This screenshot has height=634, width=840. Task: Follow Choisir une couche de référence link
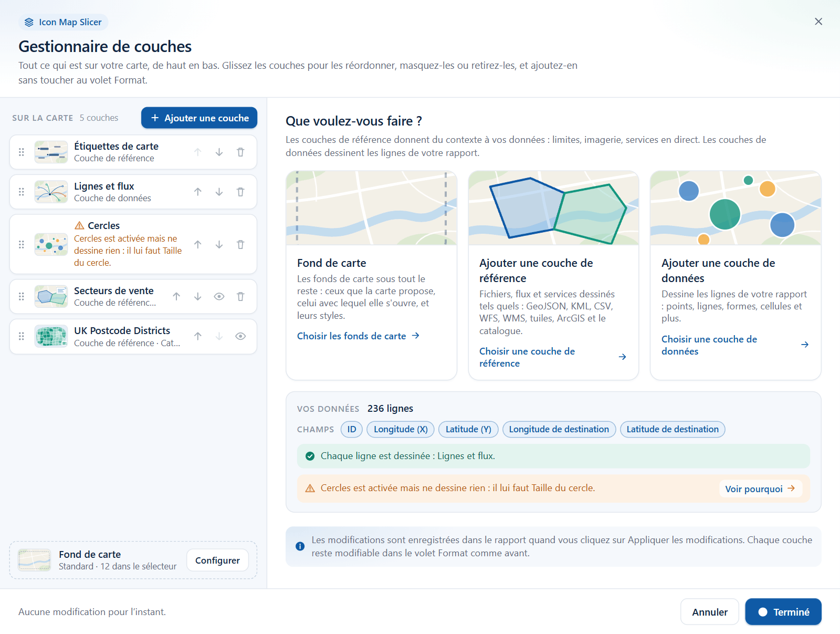click(x=553, y=357)
